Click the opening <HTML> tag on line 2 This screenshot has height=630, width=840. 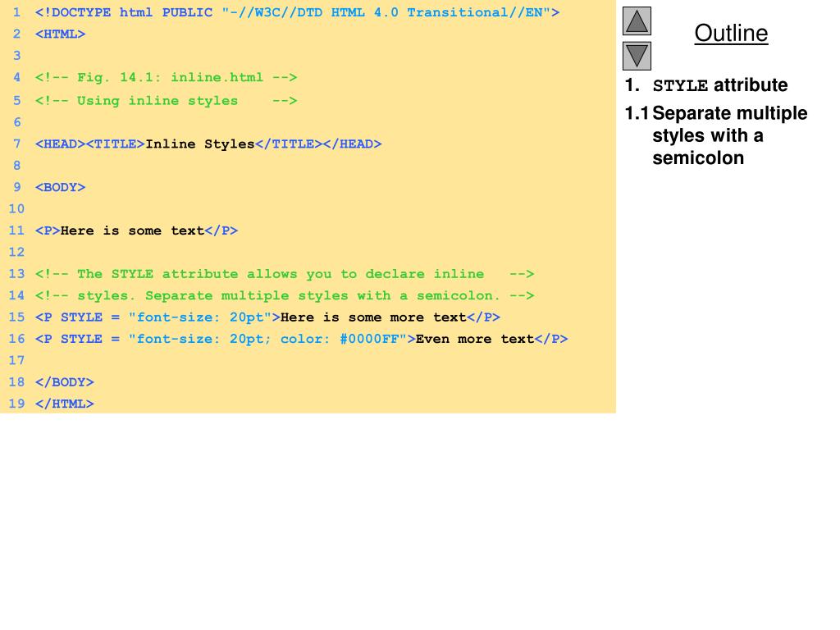point(60,34)
